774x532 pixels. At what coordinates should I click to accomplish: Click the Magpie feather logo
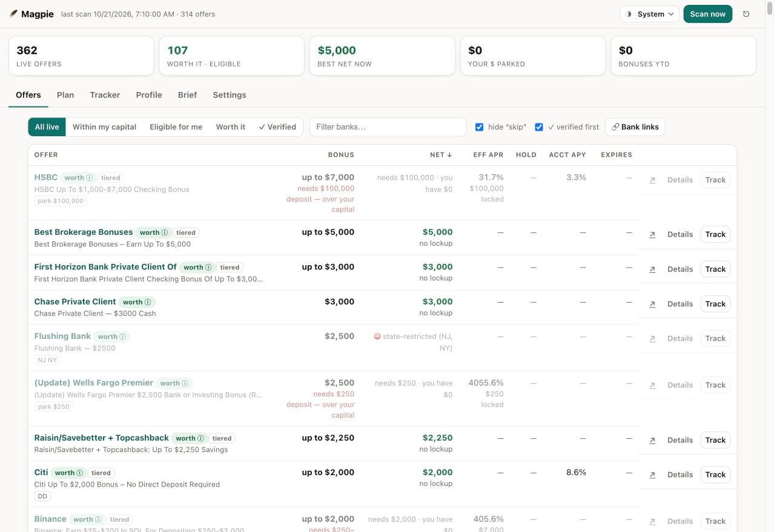coord(13,14)
